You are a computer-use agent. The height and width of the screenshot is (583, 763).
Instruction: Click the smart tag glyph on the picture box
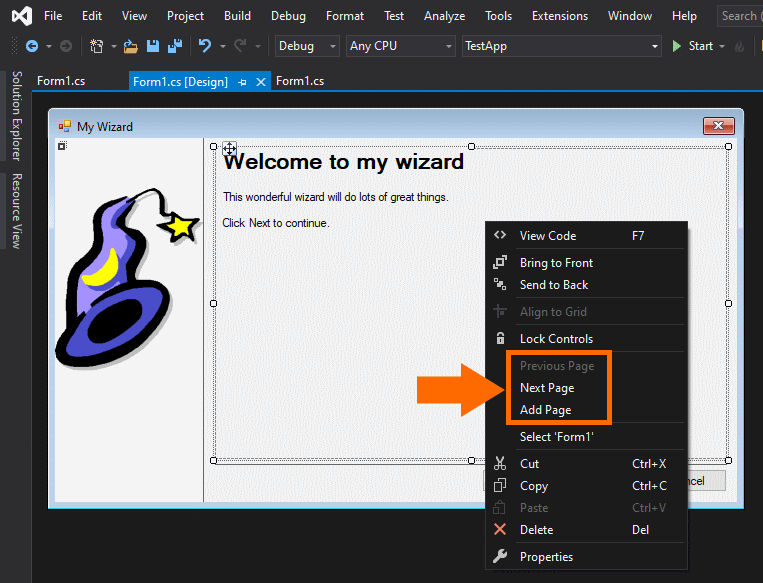62,146
